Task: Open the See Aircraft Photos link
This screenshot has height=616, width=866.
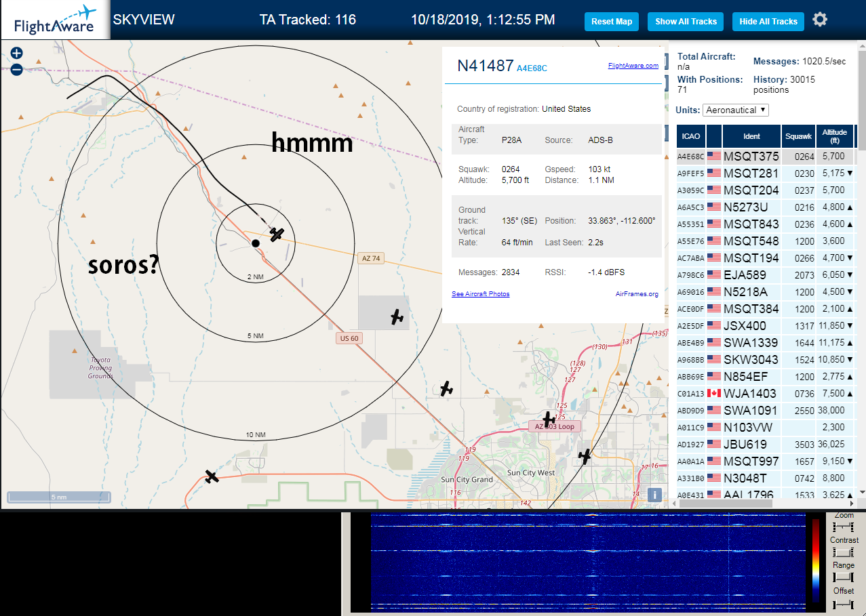Action: [480, 294]
